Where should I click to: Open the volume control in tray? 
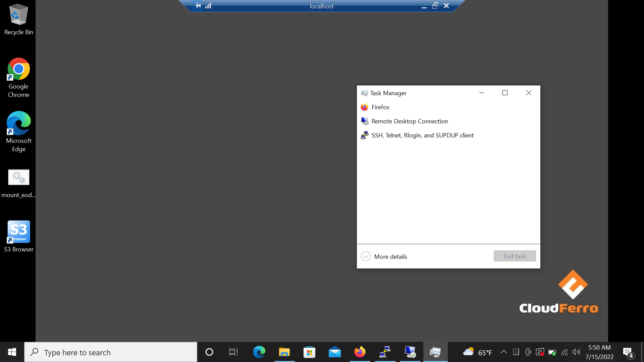point(576,352)
